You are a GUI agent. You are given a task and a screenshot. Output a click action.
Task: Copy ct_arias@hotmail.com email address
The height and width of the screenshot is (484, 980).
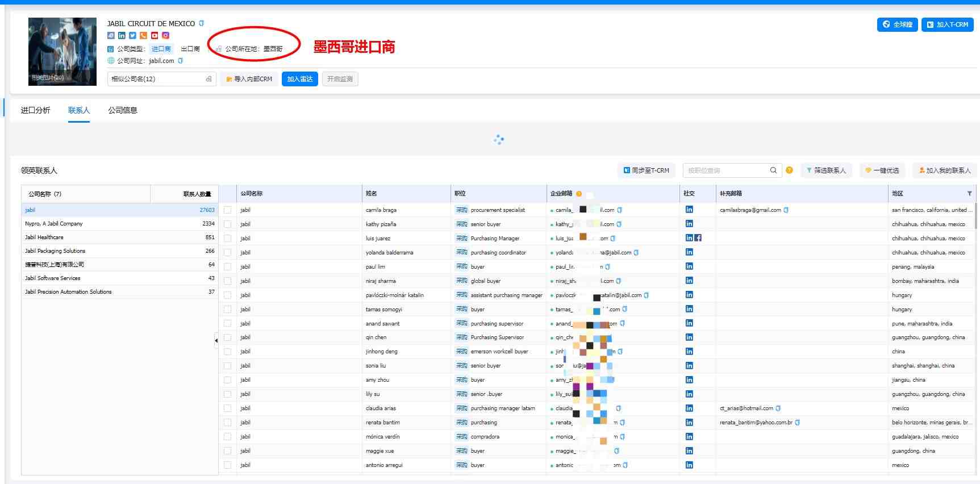(778, 408)
